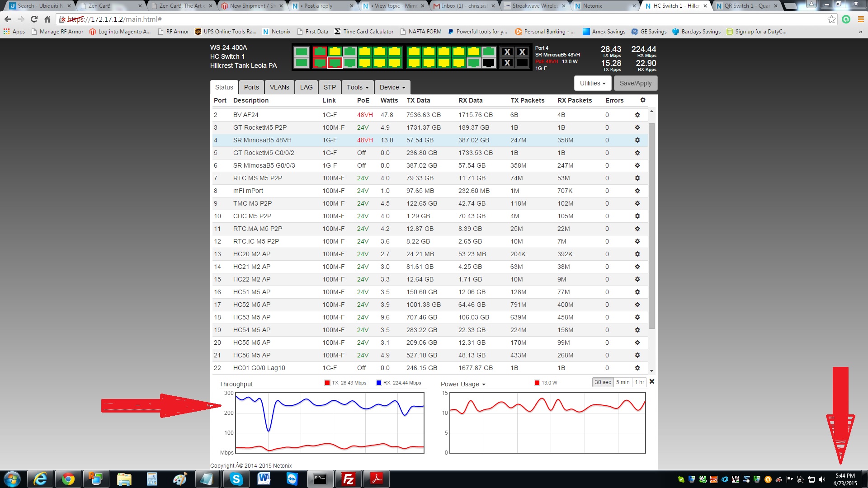Open column settings gear in table header
868x488 pixels.
[x=643, y=100]
